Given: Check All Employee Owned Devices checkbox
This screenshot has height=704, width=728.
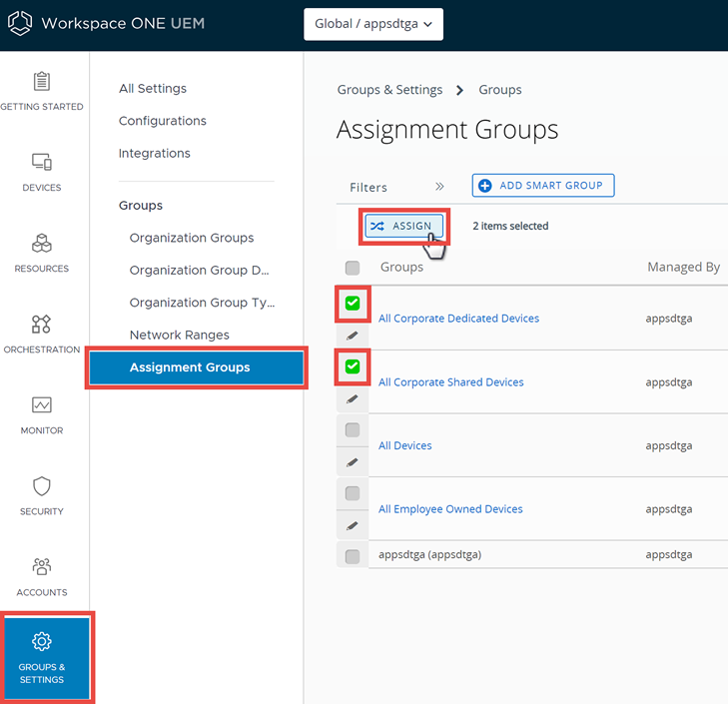Looking at the screenshot, I should pyautogui.click(x=353, y=493).
